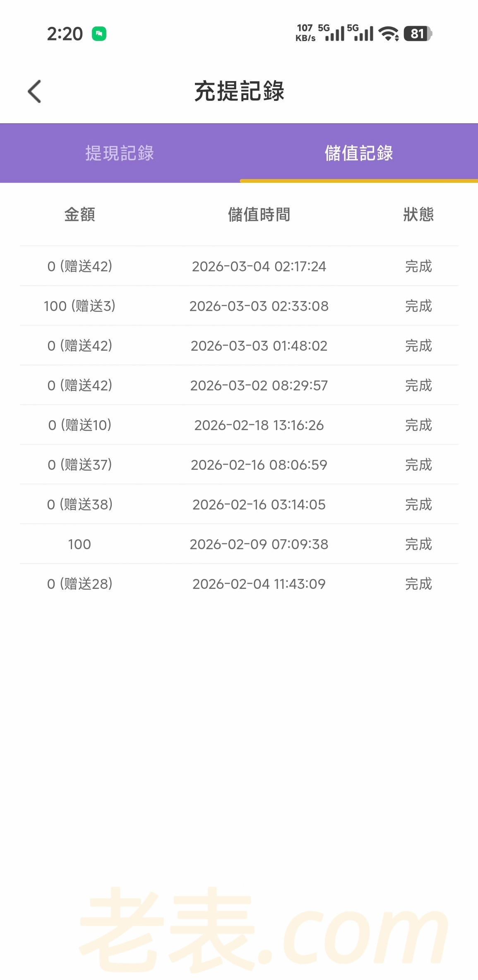
Task: Switch to the 提現記錄 tab
Action: pos(120,153)
